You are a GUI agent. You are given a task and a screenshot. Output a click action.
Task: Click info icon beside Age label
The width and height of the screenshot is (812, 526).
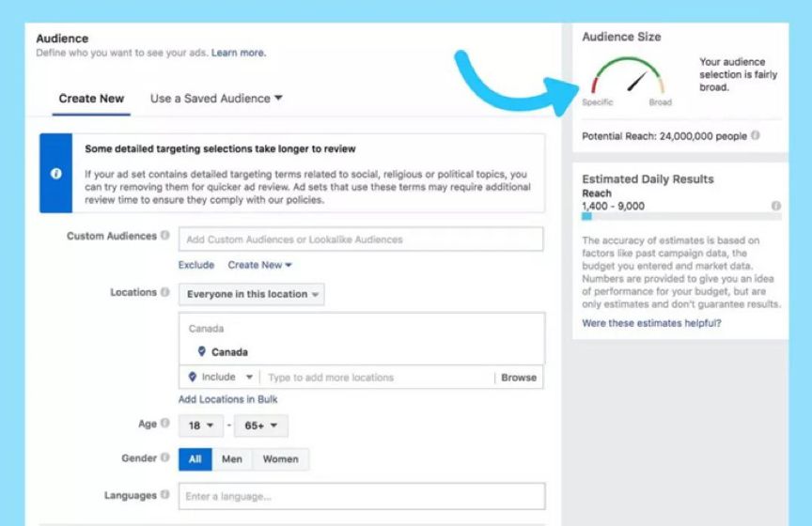pos(164,423)
